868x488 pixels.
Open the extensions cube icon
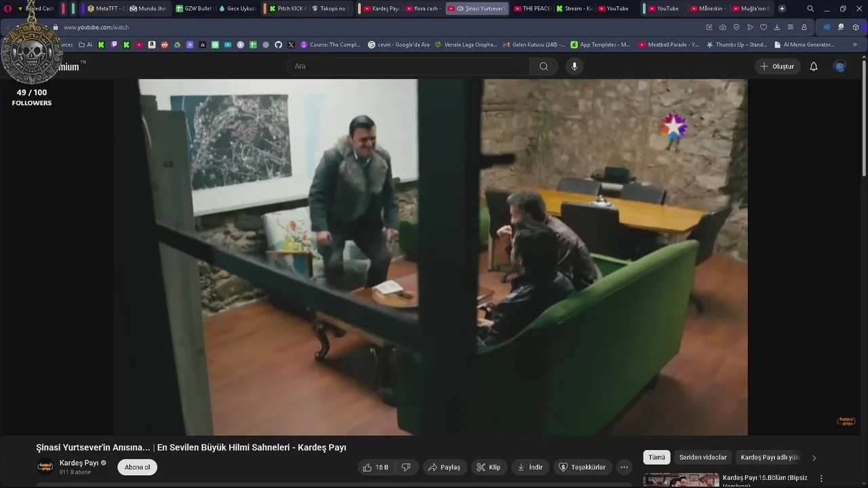tap(856, 27)
